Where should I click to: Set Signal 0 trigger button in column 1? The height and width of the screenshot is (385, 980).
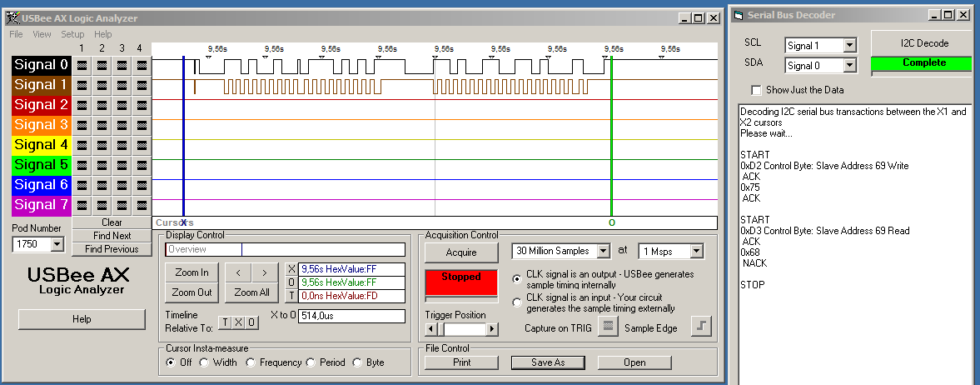coord(82,64)
